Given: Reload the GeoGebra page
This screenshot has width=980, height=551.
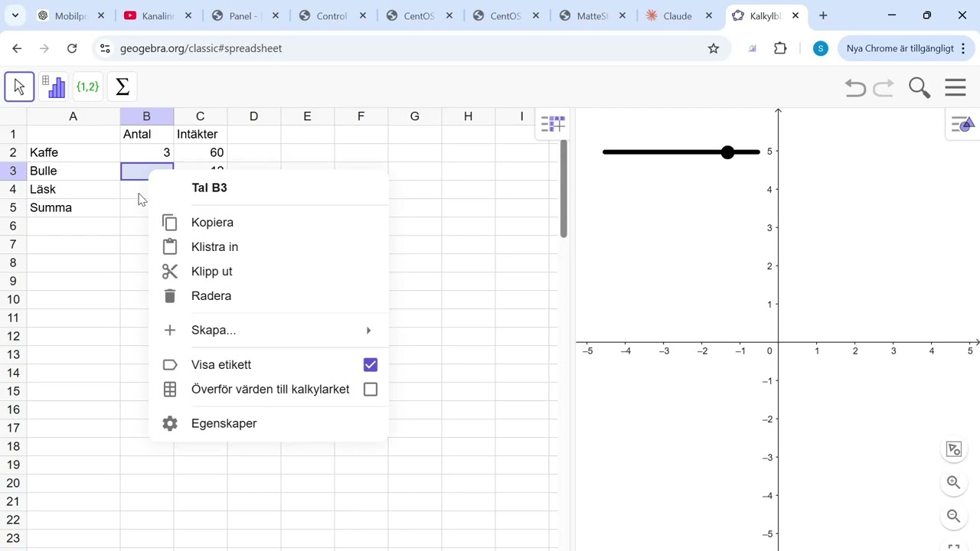Looking at the screenshot, I should [x=72, y=48].
